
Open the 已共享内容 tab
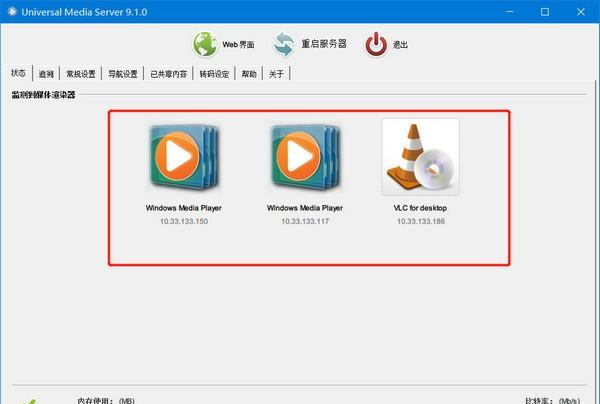point(168,74)
